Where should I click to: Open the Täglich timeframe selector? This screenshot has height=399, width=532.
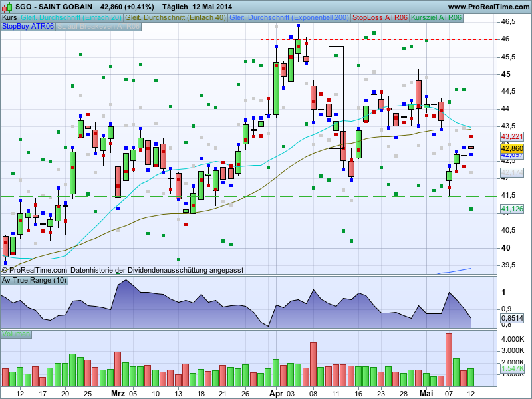pos(175,7)
